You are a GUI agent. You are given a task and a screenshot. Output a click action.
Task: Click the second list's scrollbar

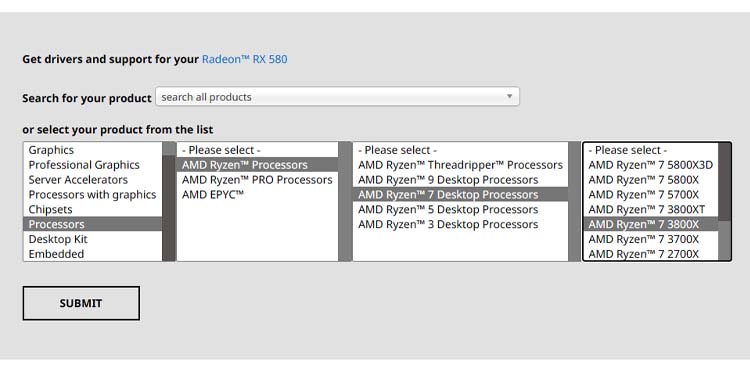tap(345, 201)
